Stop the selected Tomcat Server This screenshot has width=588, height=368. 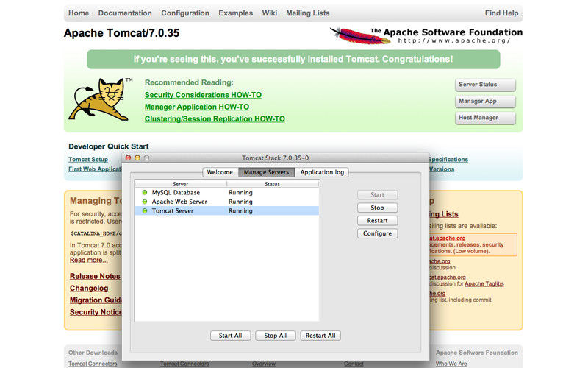coord(377,208)
